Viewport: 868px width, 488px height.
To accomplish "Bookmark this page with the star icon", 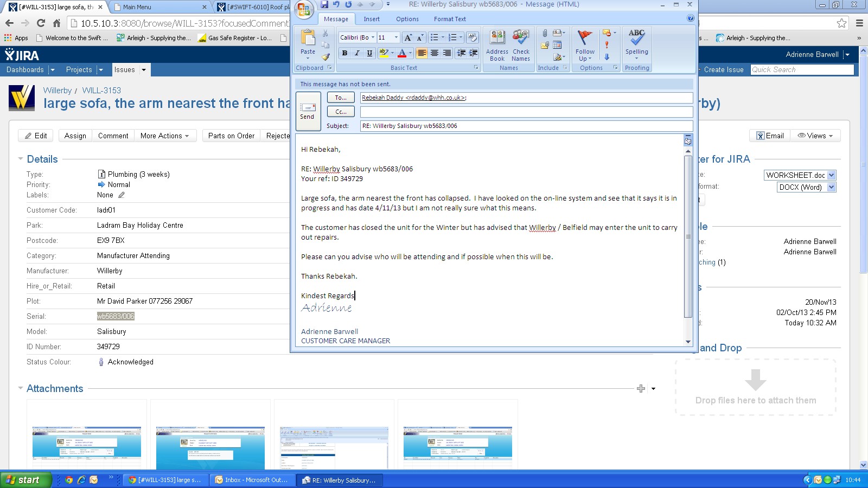I will pos(841,23).
